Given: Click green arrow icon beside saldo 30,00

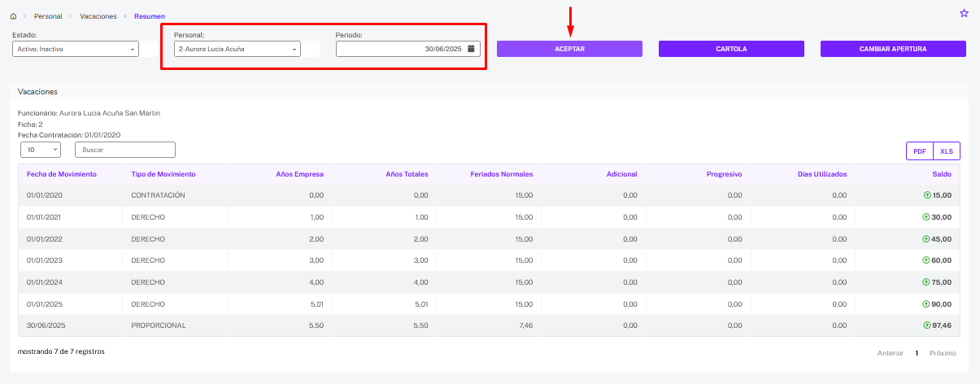Looking at the screenshot, I should click(x=926, y=217).
